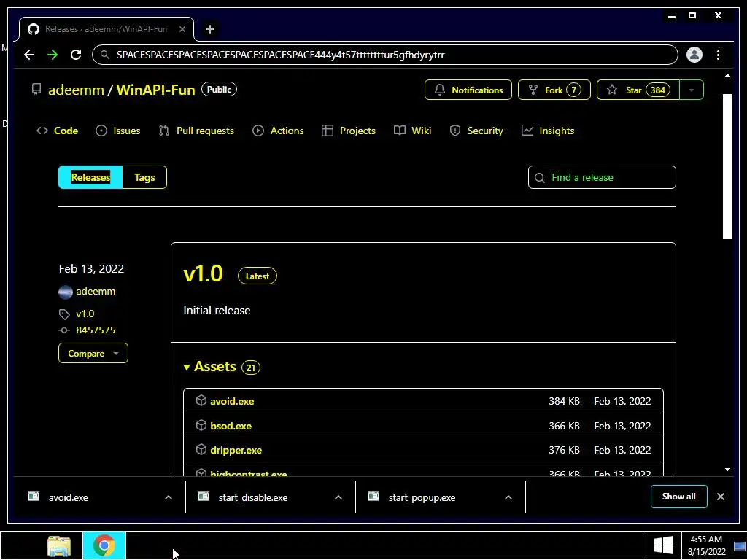The width and height of the screenshot is (747, 560).
Task: Open the WinAPI-Fun repository link
Action: tap(155, 90)
